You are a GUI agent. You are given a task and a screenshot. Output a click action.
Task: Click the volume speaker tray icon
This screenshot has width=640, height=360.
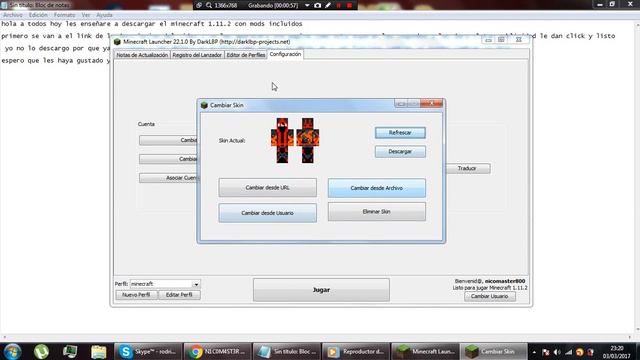[557, 352]
